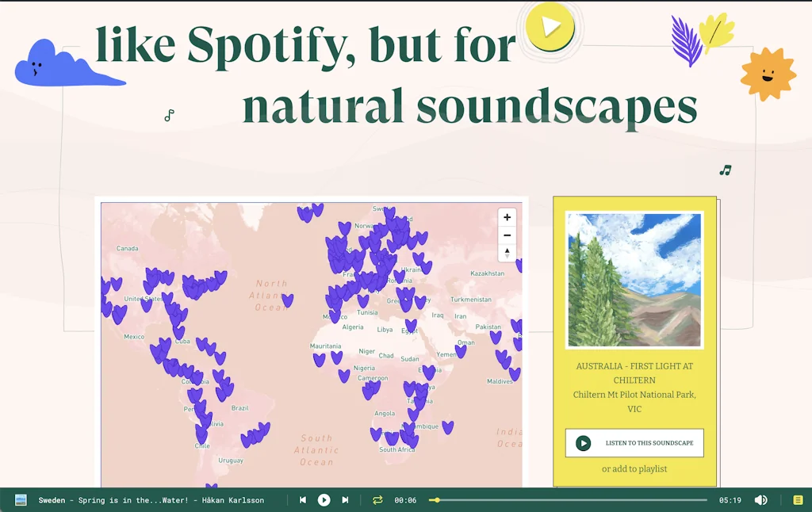The width and height of the screenshot is (812, 512).
Task: Click LISTEN TO THIS SOUNDSCAPE
Action: tap(634, 443)
